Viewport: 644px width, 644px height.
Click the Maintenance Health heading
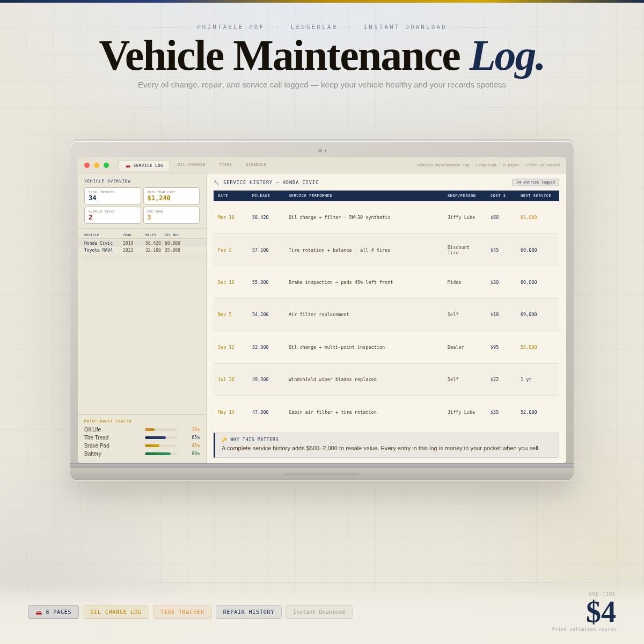[108, 421]
